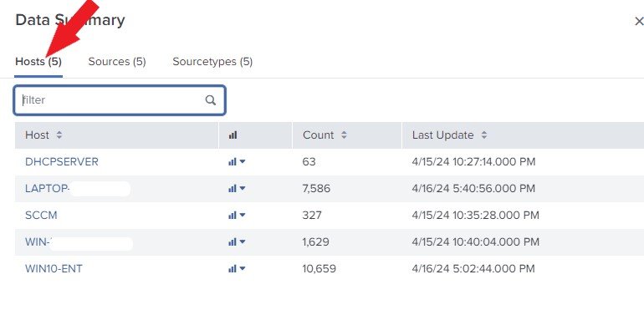
Task: Close the Data Summary dialog
Action: coord(639,21)
